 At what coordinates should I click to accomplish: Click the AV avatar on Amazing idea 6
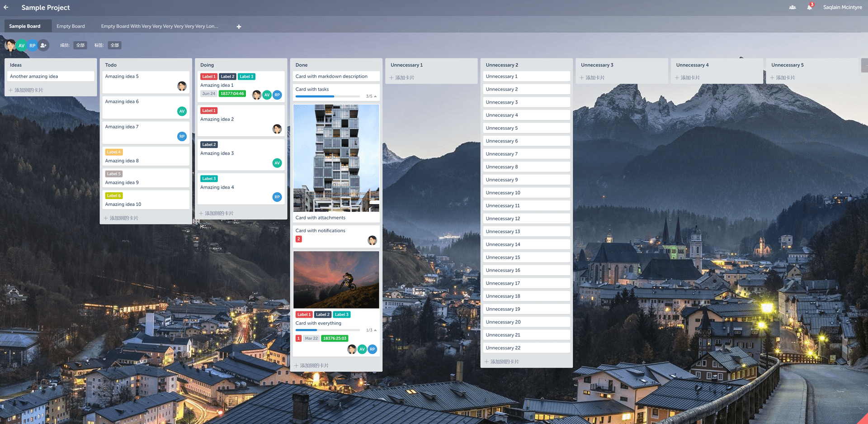(182, 111)
